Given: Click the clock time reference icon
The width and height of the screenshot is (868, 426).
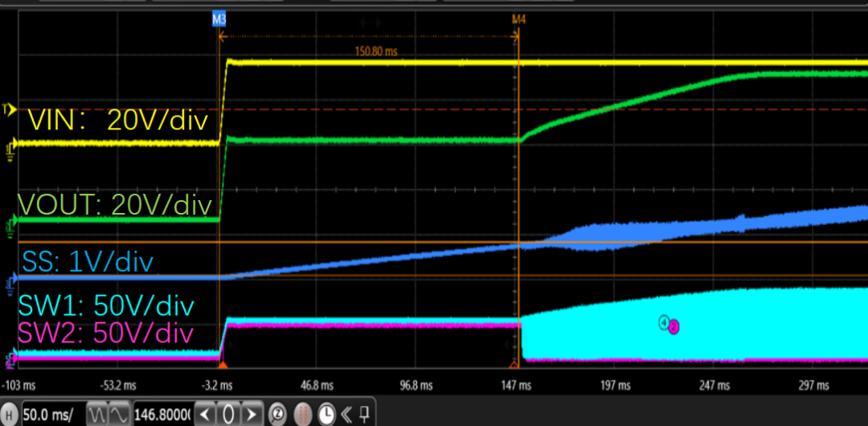Looking at the screenshot, I should point(326,415).
